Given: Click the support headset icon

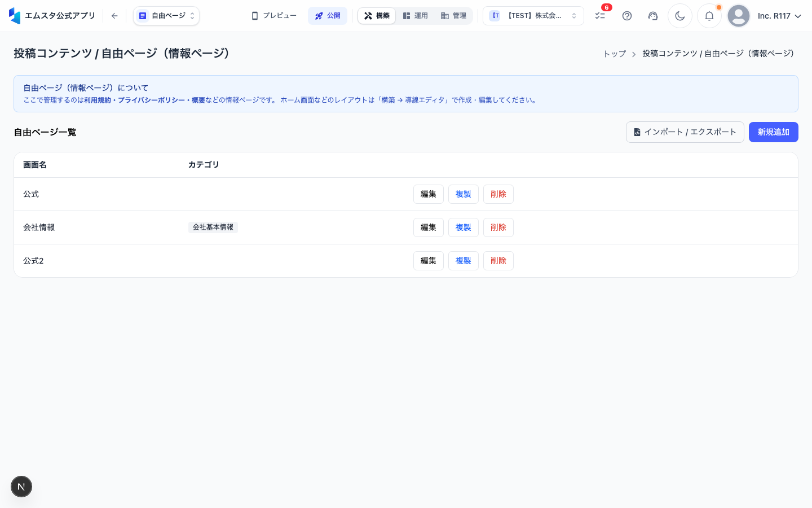Looking at the screenshot, I should click(x=653, y=16).
